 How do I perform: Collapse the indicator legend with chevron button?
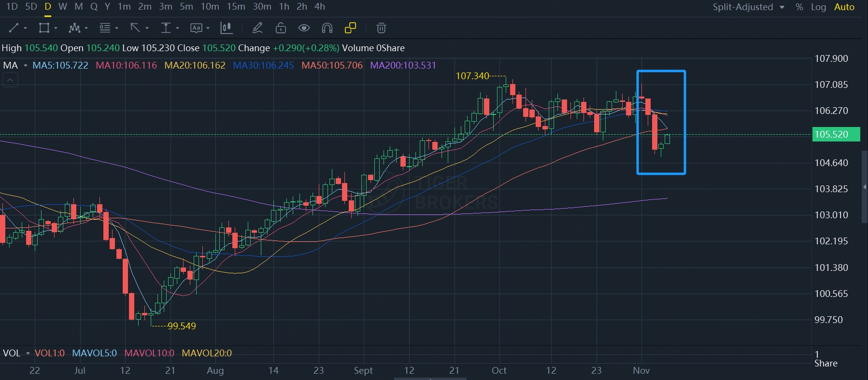tap(10, 80)
